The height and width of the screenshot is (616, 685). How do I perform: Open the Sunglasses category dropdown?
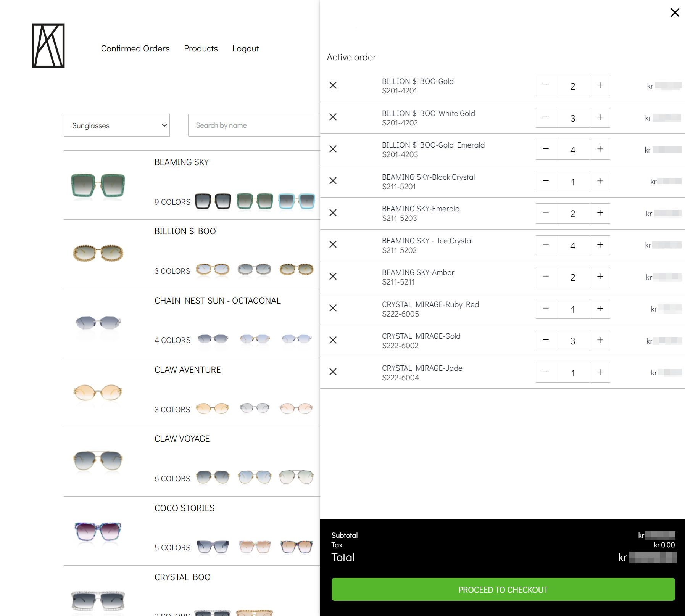tap(117, 125)
